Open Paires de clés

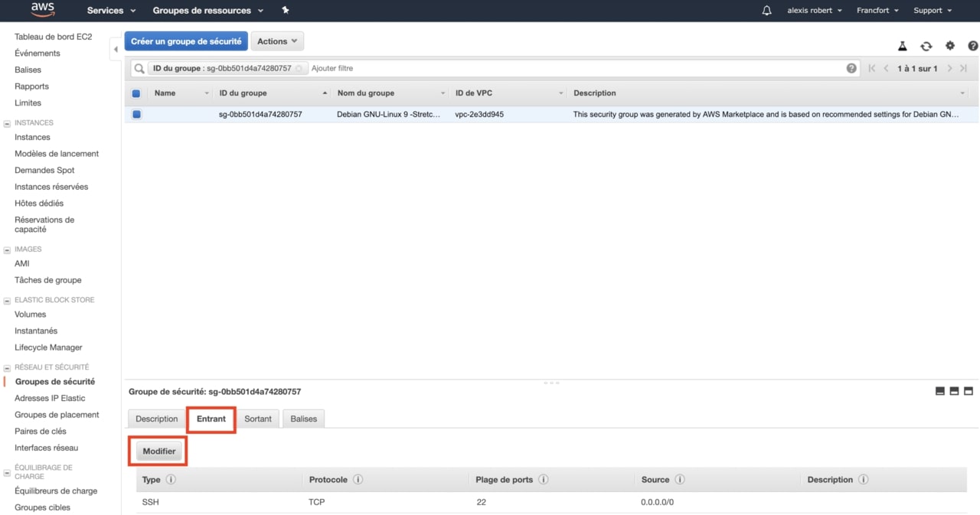[x=41, y=432]
